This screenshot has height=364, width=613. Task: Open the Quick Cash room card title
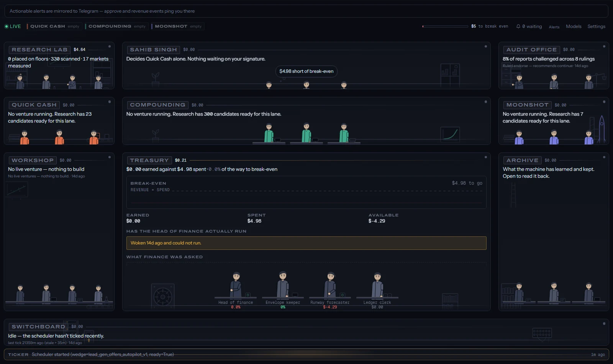pos(34,105)
